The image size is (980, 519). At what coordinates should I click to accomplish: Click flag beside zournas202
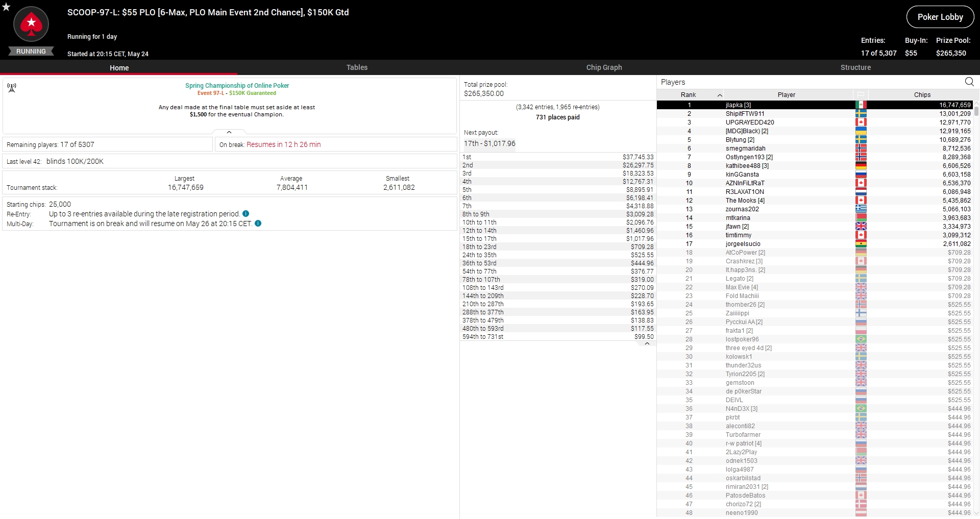tap(861, 209)
